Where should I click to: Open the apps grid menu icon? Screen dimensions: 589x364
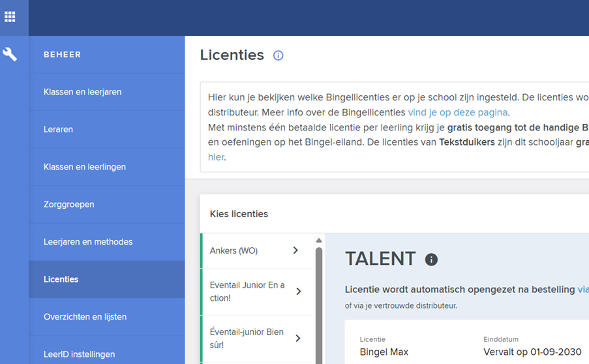10,17
